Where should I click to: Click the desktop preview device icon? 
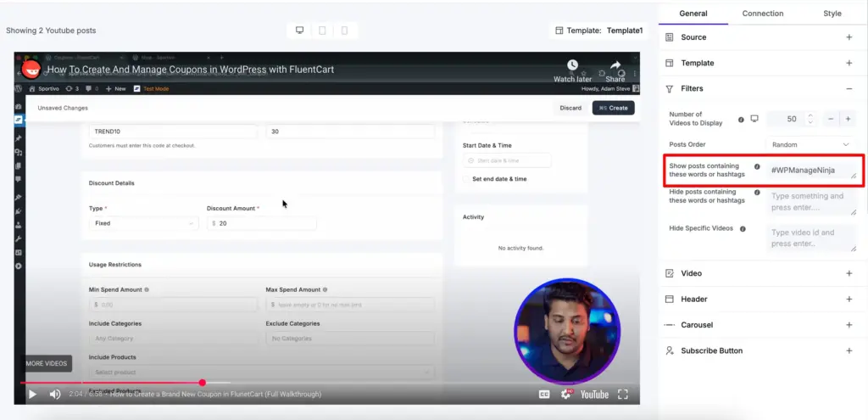pos(299,31)
